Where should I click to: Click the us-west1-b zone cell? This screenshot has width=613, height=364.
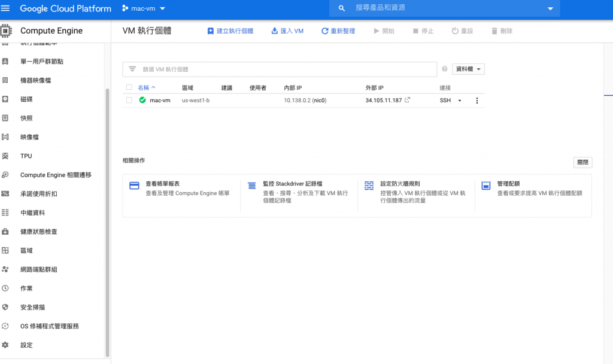point(196,101)
